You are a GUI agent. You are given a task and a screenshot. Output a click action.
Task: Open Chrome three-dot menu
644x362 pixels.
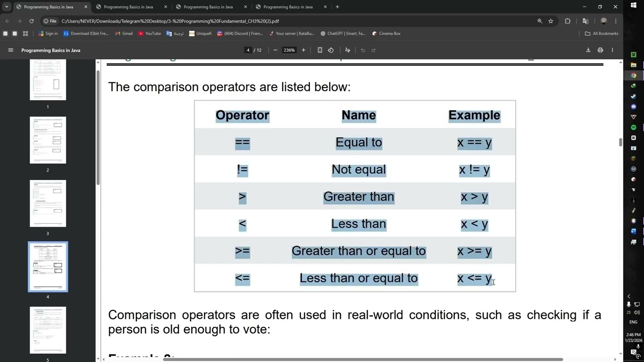click(x=616, y=21)
